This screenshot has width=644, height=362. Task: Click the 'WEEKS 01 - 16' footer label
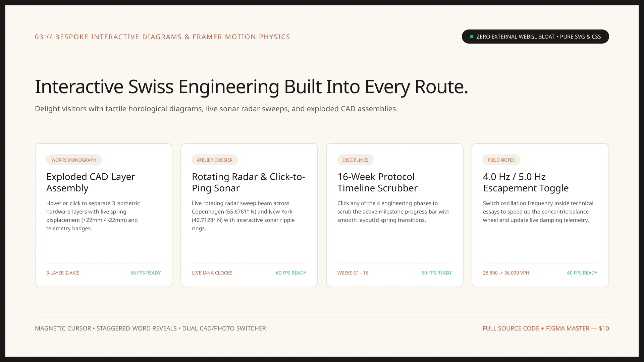click(353, 273)
